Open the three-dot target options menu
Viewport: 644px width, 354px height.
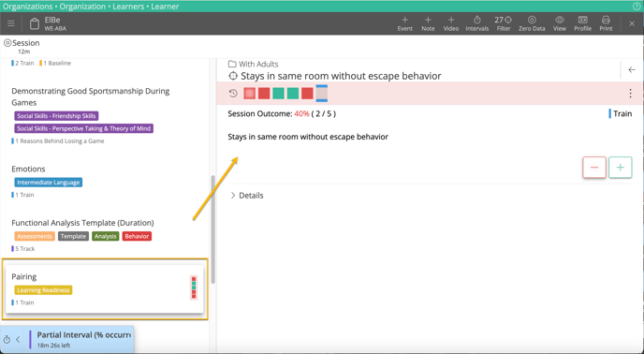[630, 94]
